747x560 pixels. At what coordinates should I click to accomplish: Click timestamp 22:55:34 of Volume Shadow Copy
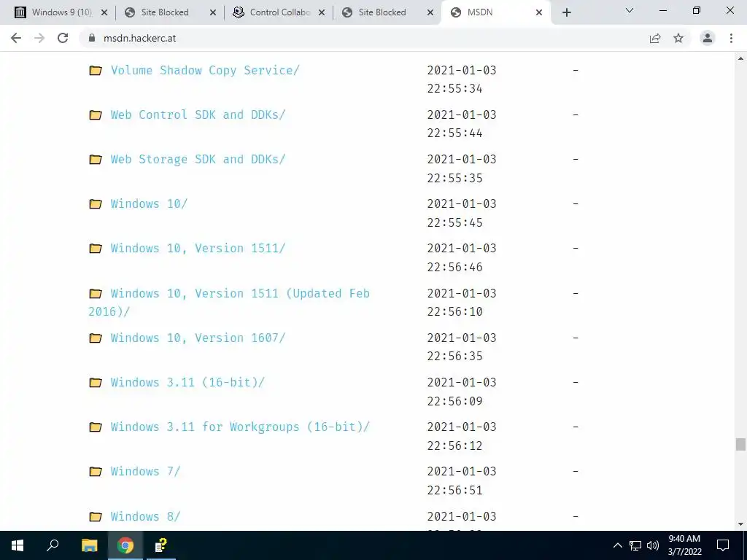click(x=455, y=88)
